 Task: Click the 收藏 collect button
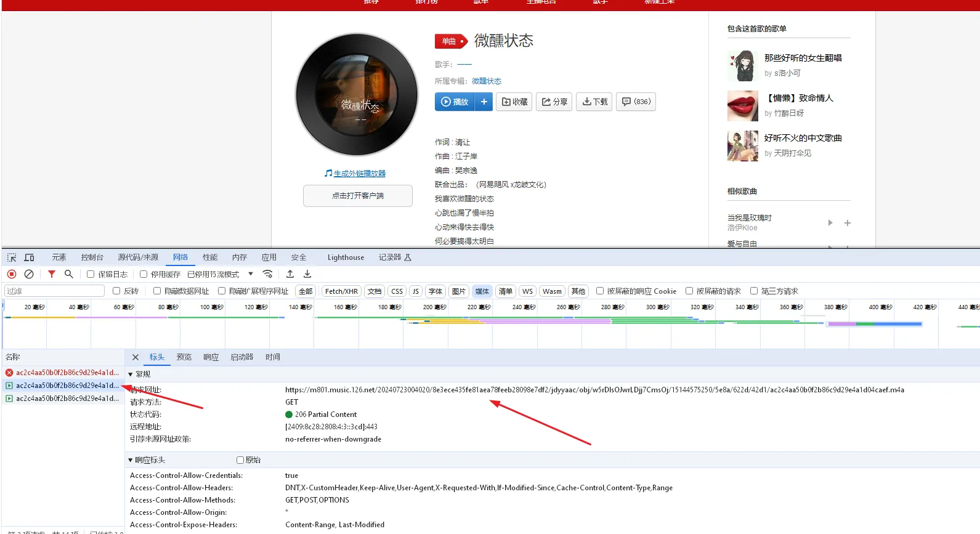514,102
